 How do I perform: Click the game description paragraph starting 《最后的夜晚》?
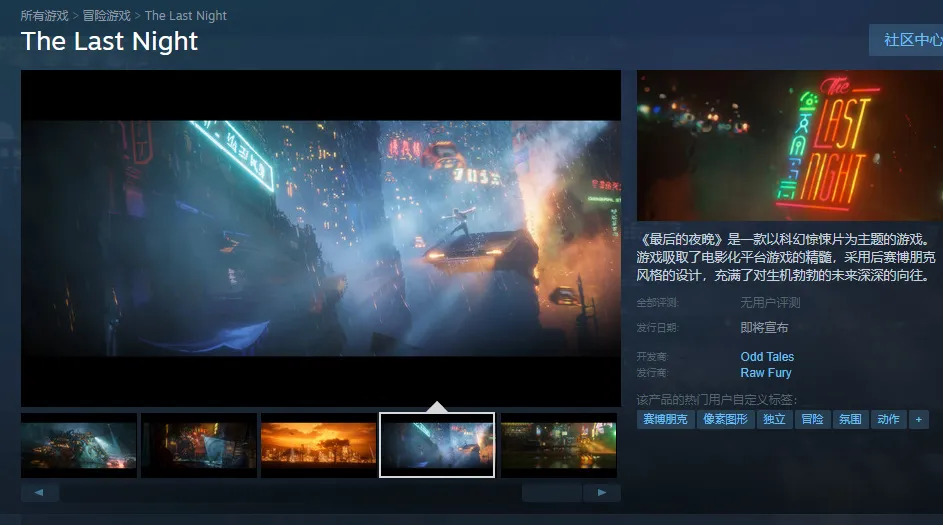point(786,257)
